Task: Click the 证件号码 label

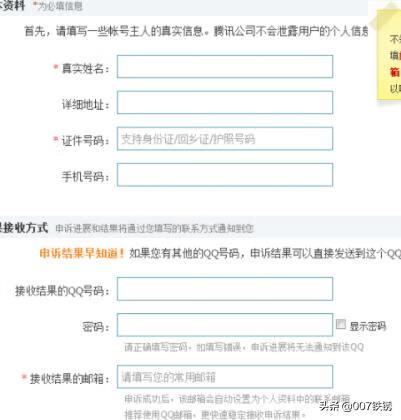Action: click(86, 141)
